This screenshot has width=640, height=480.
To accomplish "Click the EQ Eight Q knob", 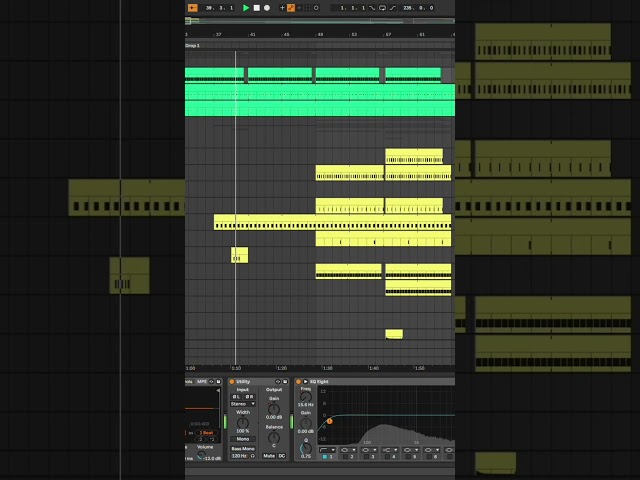I will (305, 449).
